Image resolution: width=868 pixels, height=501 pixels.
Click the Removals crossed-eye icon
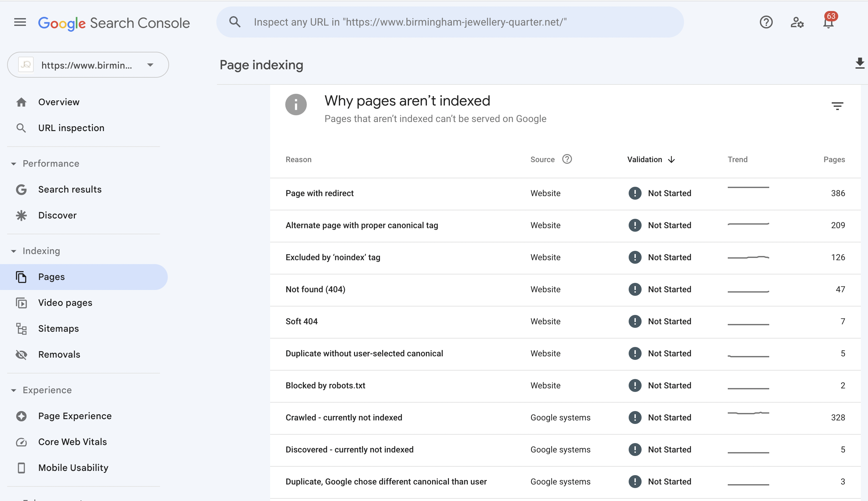21,354
